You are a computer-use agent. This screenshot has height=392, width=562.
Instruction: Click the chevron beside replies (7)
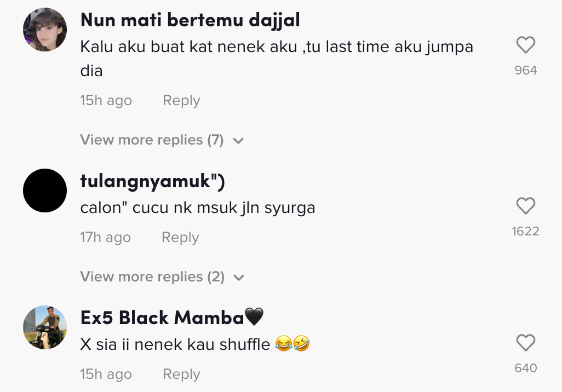coord(238,141)
